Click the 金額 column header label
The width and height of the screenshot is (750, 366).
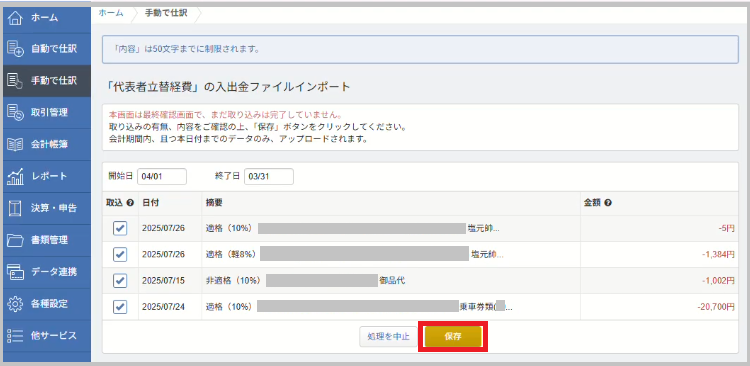click(x=592, y=203)
